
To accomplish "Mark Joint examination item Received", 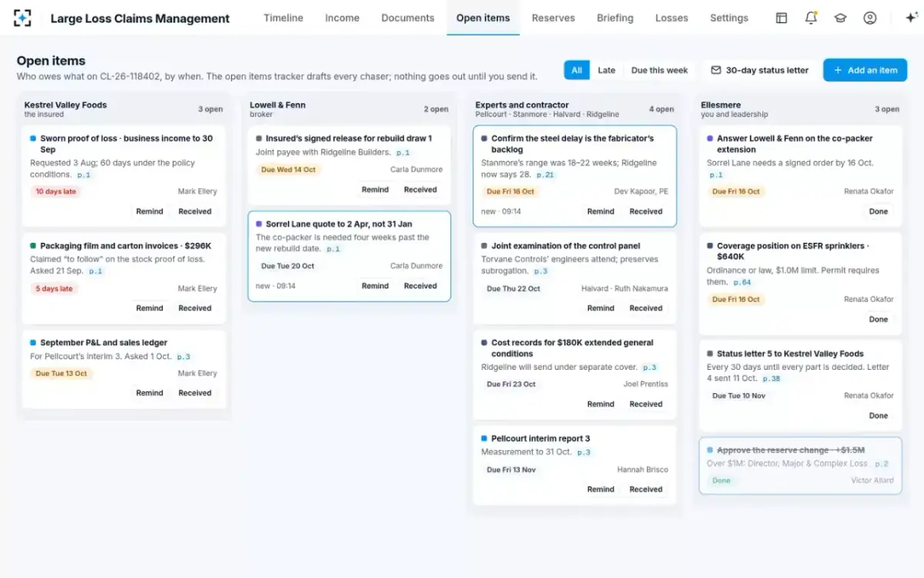I will coord(646,308).
